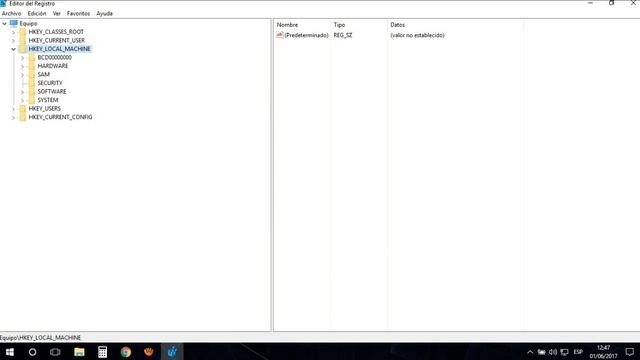Expand the BCD00000000 chevron

pyautogui.click(x=22, y=58)
